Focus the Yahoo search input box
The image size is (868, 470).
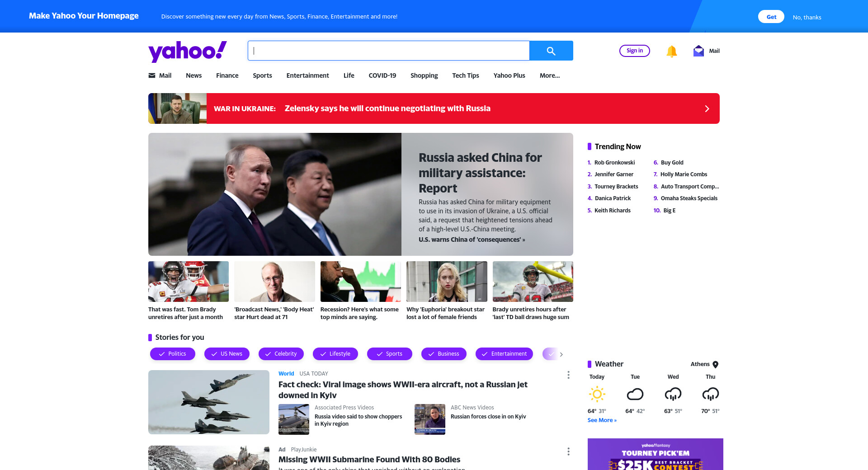coord(389,51)
